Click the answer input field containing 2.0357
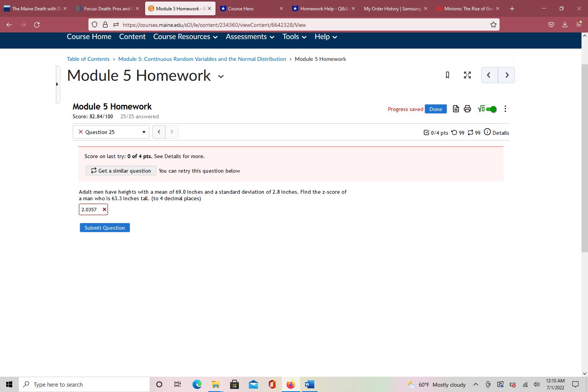 90,209
